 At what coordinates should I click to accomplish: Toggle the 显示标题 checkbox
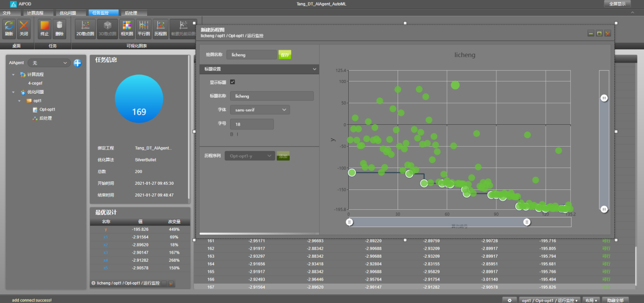pyautogui.click(x=233, y=82)
